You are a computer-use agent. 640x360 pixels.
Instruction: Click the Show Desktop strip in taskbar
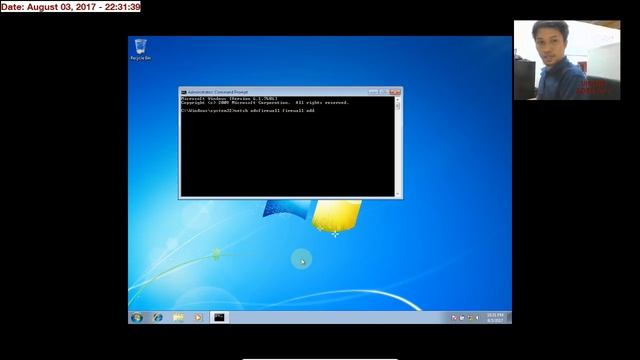point(509,318)
